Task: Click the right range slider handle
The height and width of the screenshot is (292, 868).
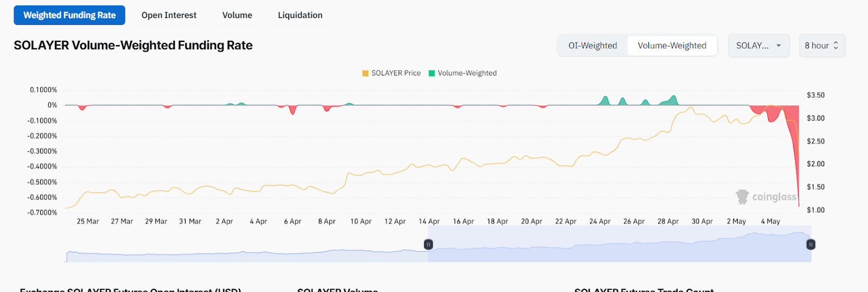Action: point(811,245)
